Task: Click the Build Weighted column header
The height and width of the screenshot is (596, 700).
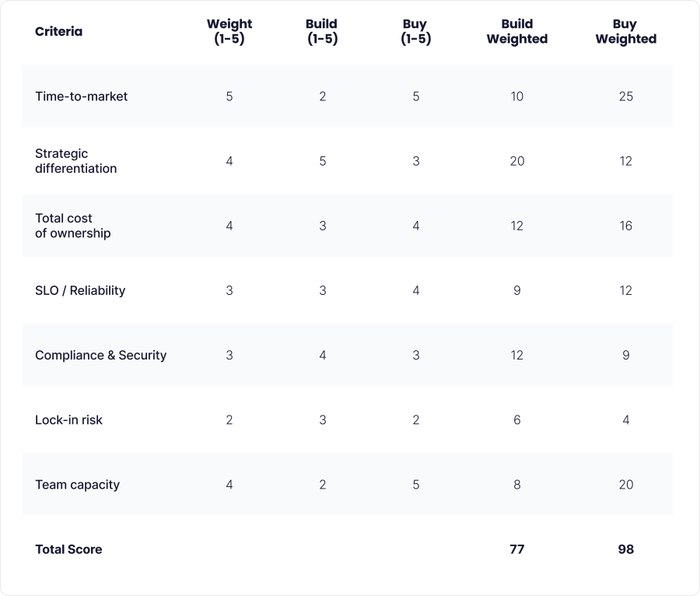Action: (517, 32)
